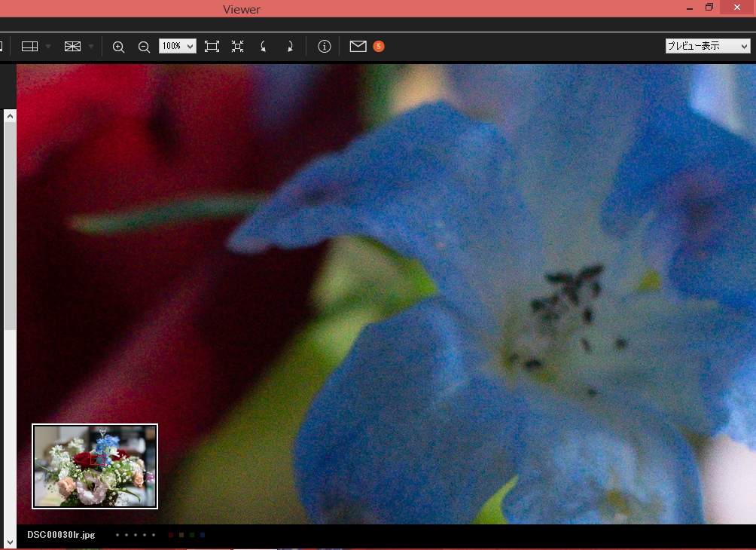Select the green color label swatch
Image resolution: width=756 pixels, height=550 pixels.
192,535
